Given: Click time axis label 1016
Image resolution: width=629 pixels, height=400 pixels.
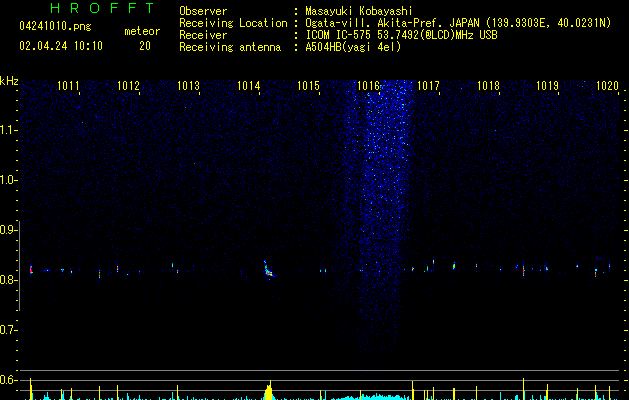Looking at the screenshot, I should tap(368, 86).
